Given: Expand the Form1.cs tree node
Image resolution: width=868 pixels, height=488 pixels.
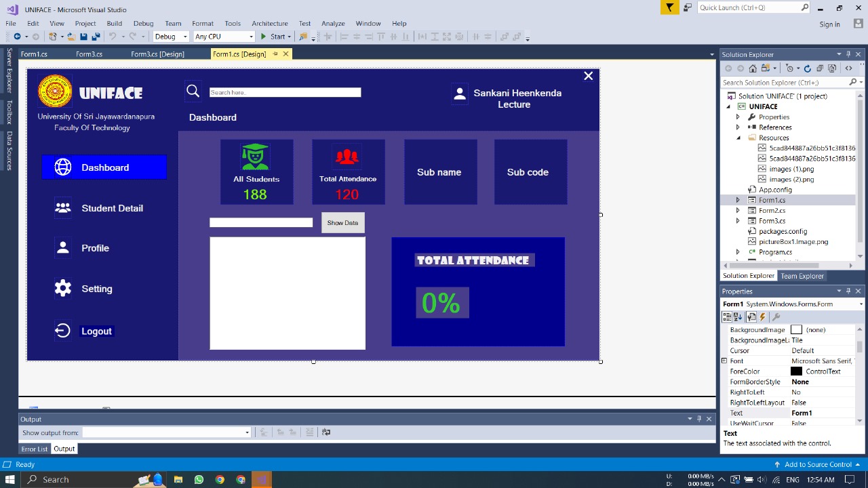Looking at the screenshot, I should 738,200.
